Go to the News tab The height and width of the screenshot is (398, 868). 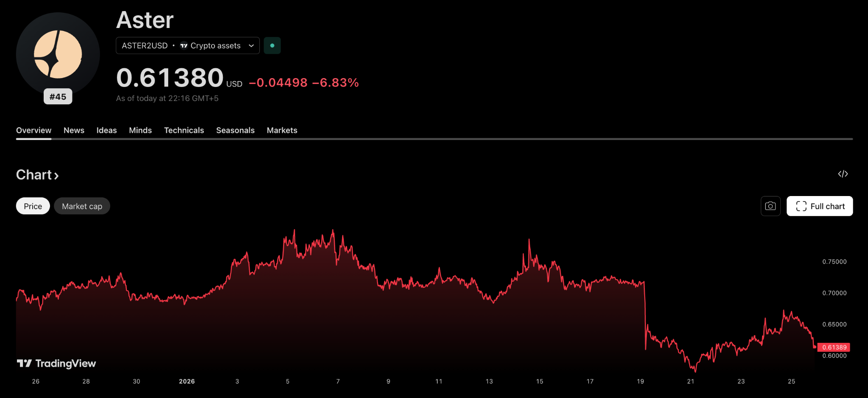[74, 130]
